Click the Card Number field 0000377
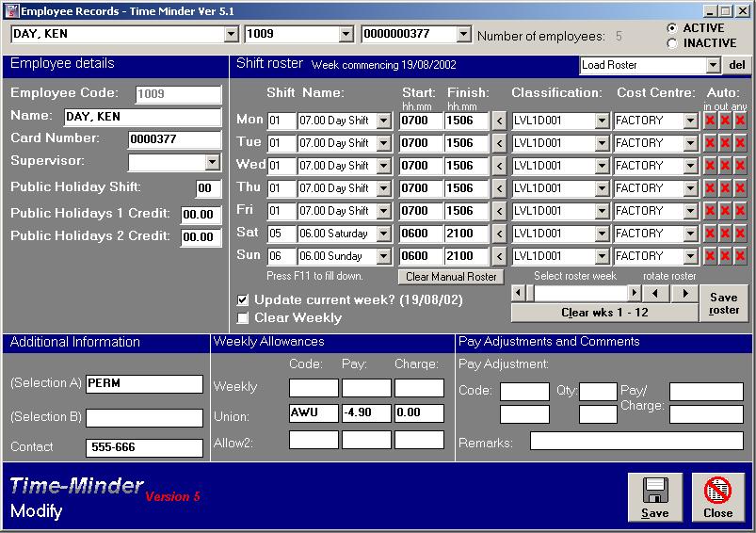The image size is (756, 533). coord(174,139)
